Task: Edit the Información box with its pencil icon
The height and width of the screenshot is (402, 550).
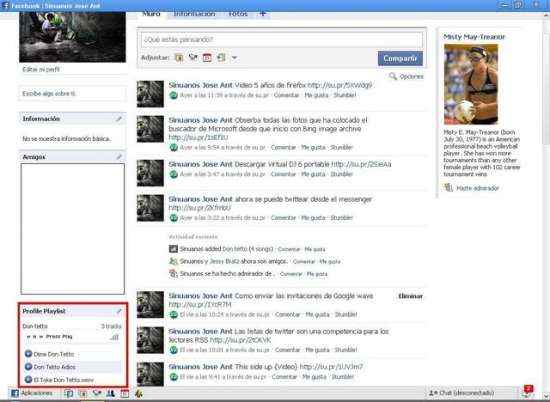Action: (119, 119)
